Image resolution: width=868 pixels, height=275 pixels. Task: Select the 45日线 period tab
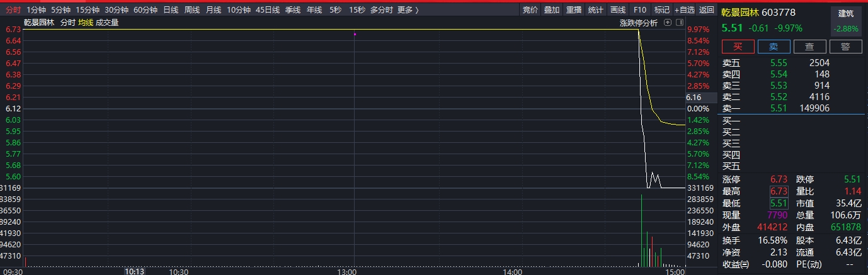[x=268, y=10]
